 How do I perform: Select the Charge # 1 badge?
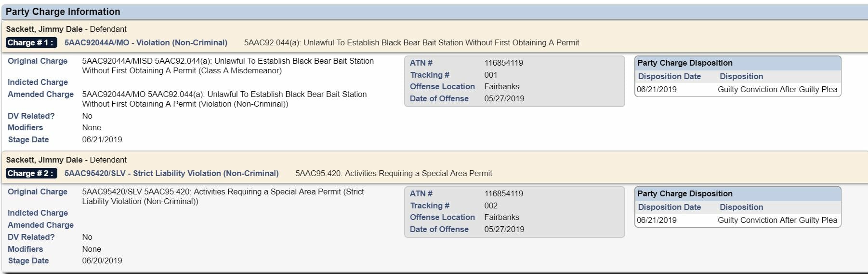point(31,42)
